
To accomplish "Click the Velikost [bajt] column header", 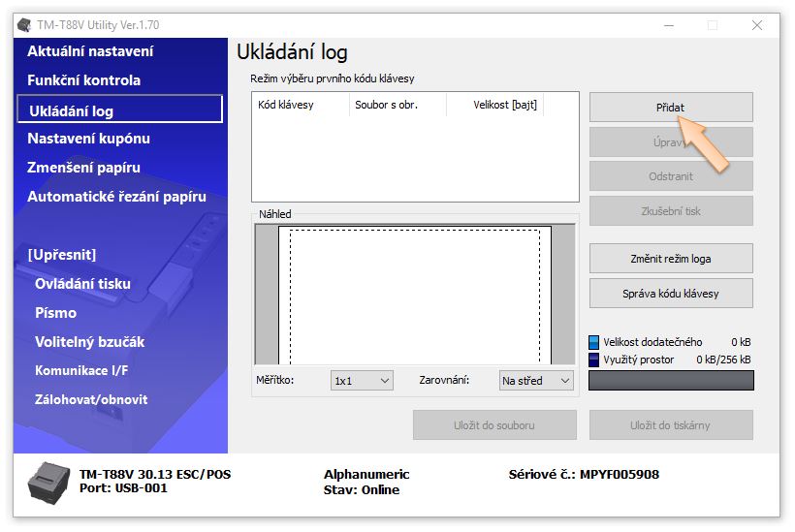I will 495,105.
